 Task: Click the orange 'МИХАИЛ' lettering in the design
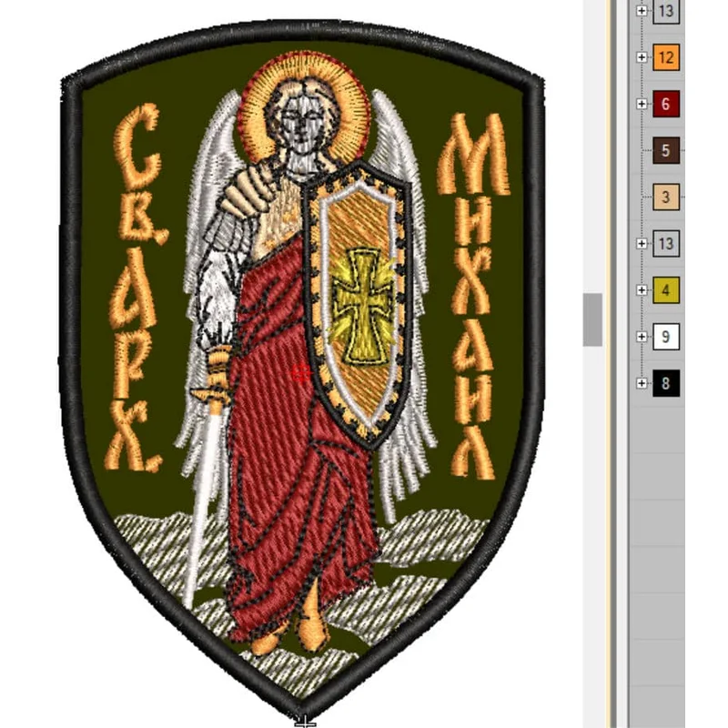point(472,297)
